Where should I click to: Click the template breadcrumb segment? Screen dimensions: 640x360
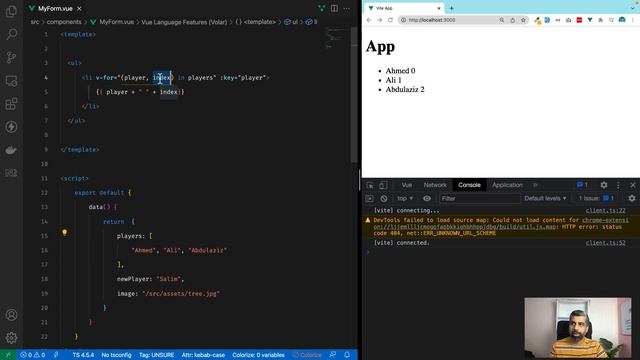click(x=256, y=22)
